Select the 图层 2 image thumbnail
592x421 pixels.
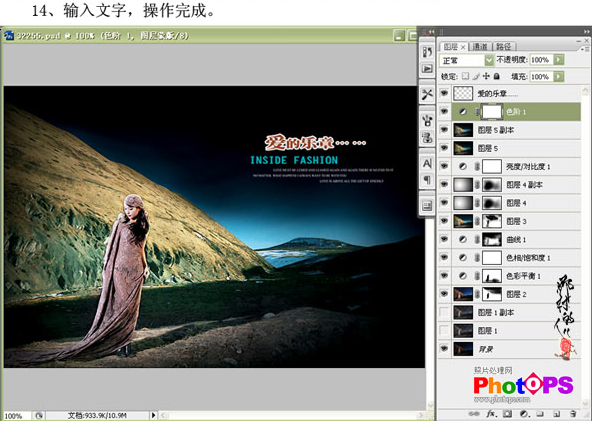point(463,294)
